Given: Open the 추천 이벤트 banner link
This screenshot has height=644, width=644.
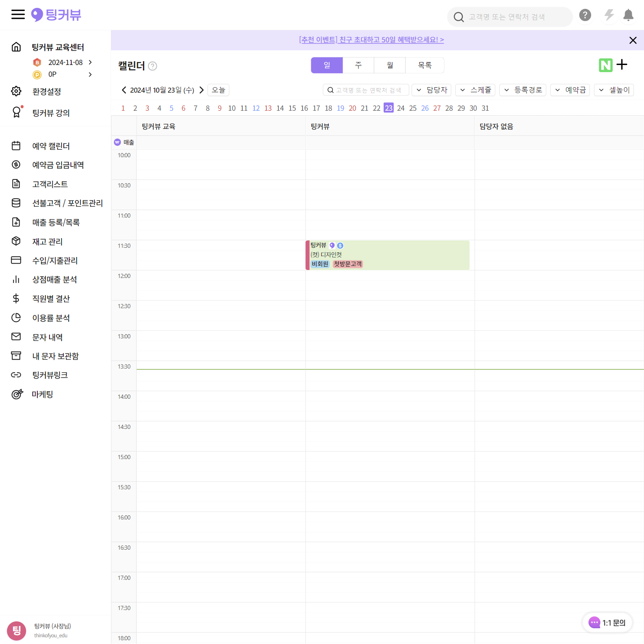Looking at the screenshot, I should [x=371, y=40].
